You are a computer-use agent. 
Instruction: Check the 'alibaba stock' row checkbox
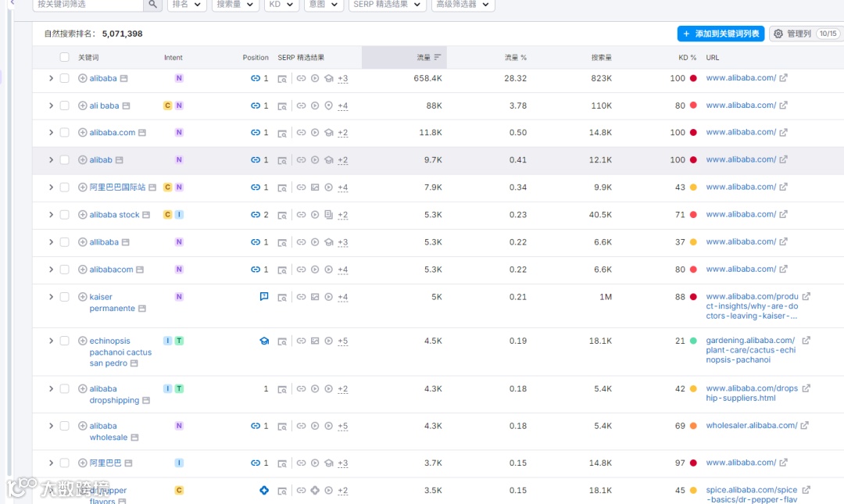click(x=65, y=215)
